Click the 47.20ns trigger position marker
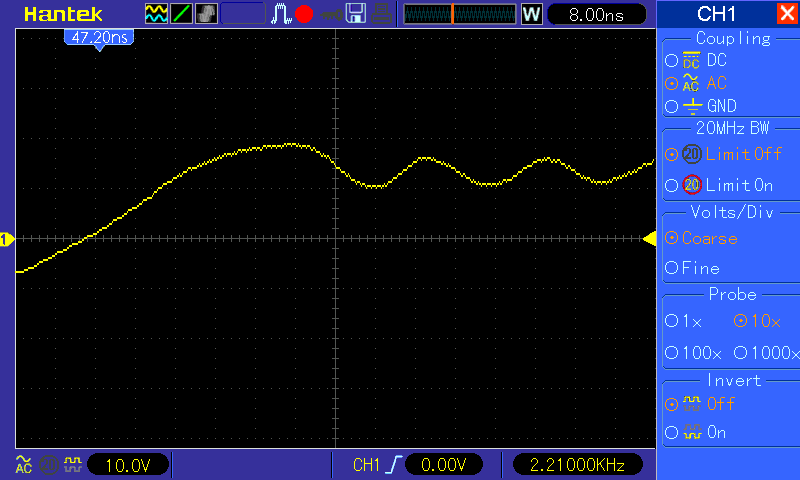 pos(99,40)
